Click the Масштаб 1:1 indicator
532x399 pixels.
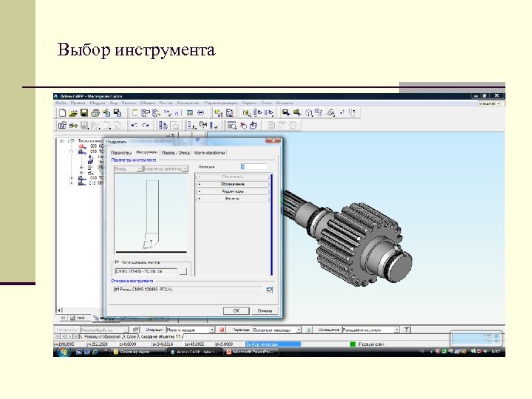491,103
